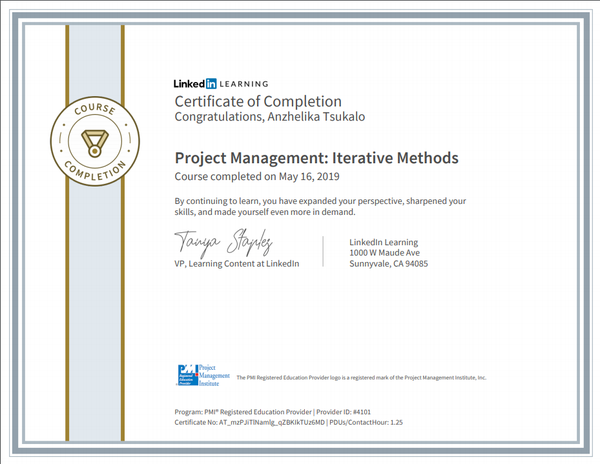Click the 'By continuing to learn' paragraph's first line
600x464 pixels.
(x=320, y=201)
